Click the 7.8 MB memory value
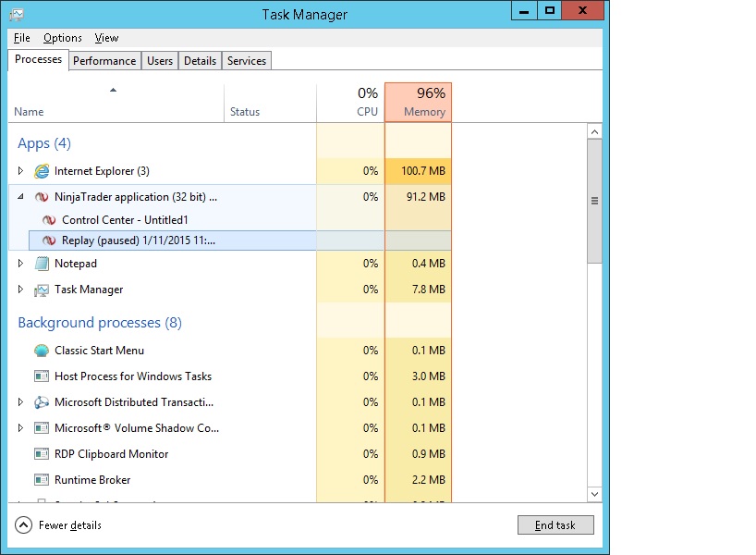The width and height of the screenshot is (756, 555). coord(429,290)
